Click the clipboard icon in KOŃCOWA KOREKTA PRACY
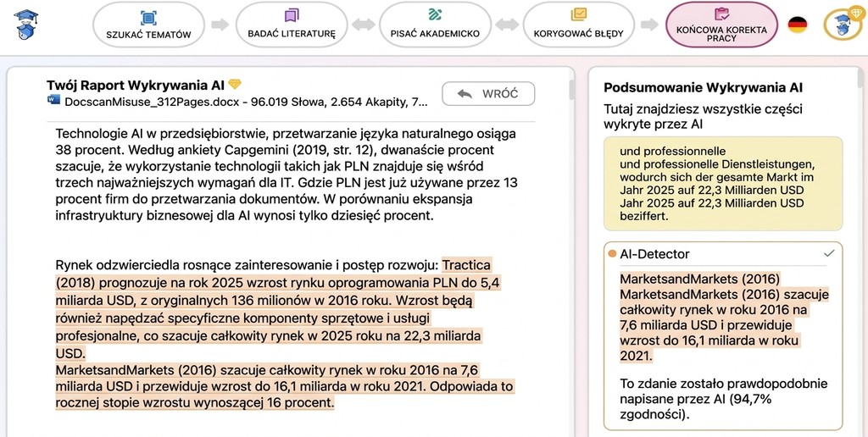 click(x=722, y=14)
